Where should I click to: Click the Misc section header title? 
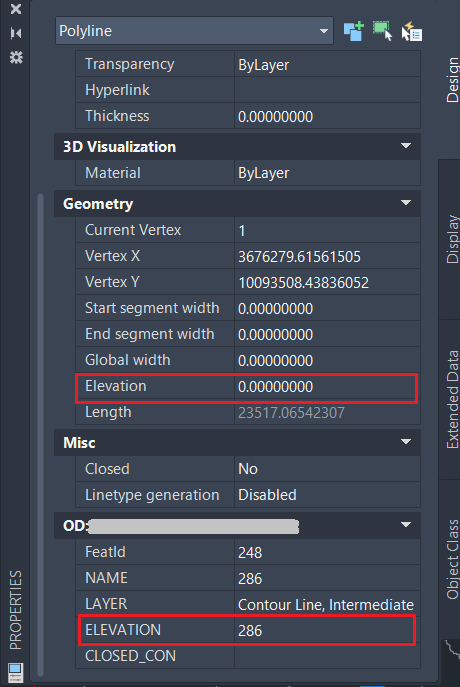(79, 443)
